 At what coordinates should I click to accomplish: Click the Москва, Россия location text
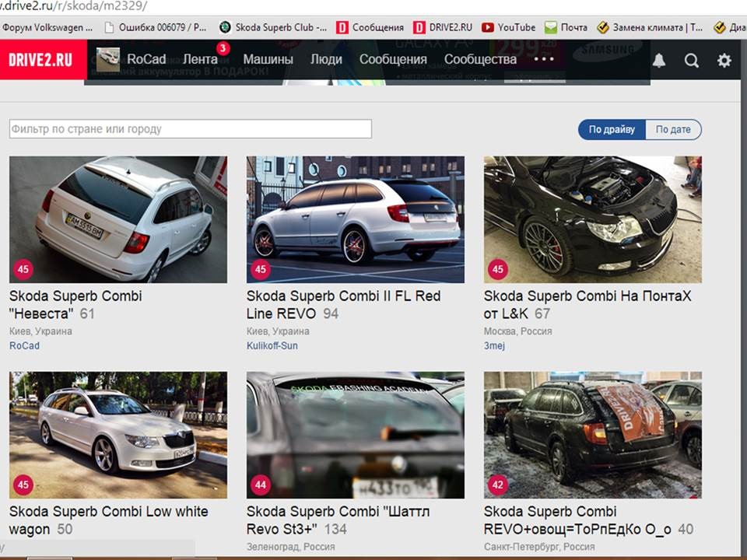pos(518,331)
